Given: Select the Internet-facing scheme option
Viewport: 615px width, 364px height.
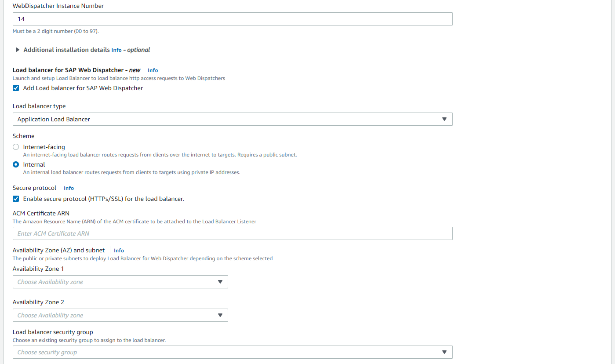Looking at the screenshot, I should click(16, 147).
